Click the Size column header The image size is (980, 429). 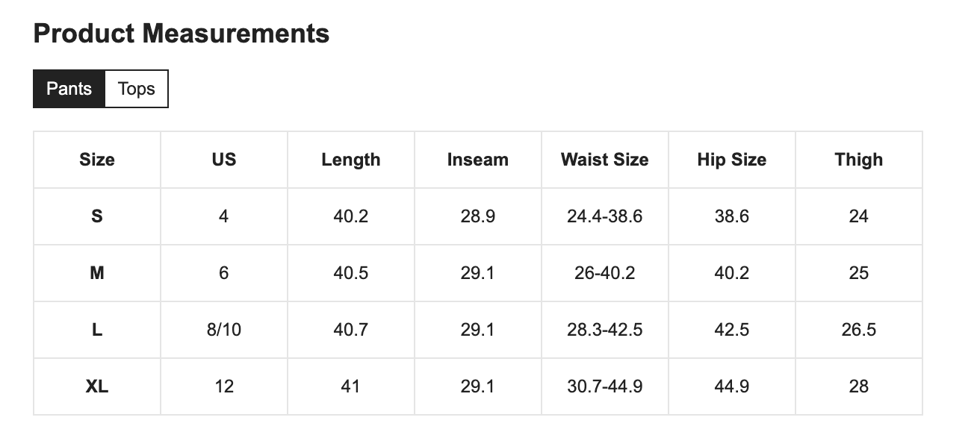pos(97,160)
